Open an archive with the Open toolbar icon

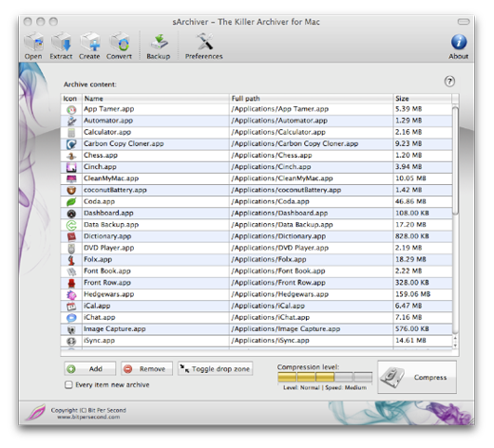(33, 42)
